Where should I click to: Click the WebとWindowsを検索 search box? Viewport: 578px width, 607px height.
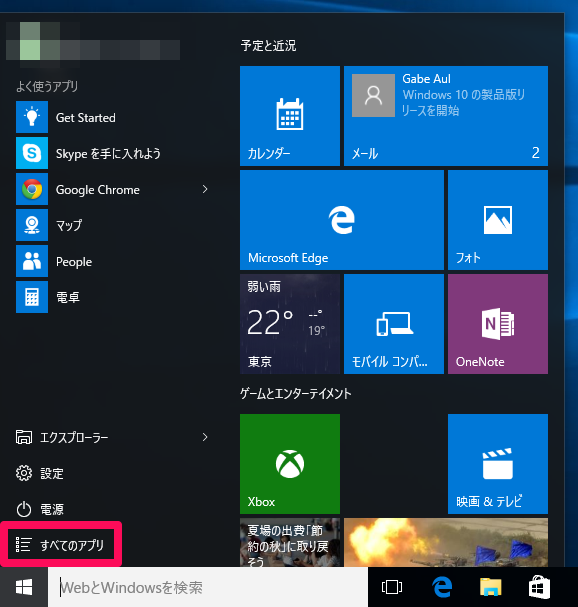pyautogui.click(x=208, y=587)
